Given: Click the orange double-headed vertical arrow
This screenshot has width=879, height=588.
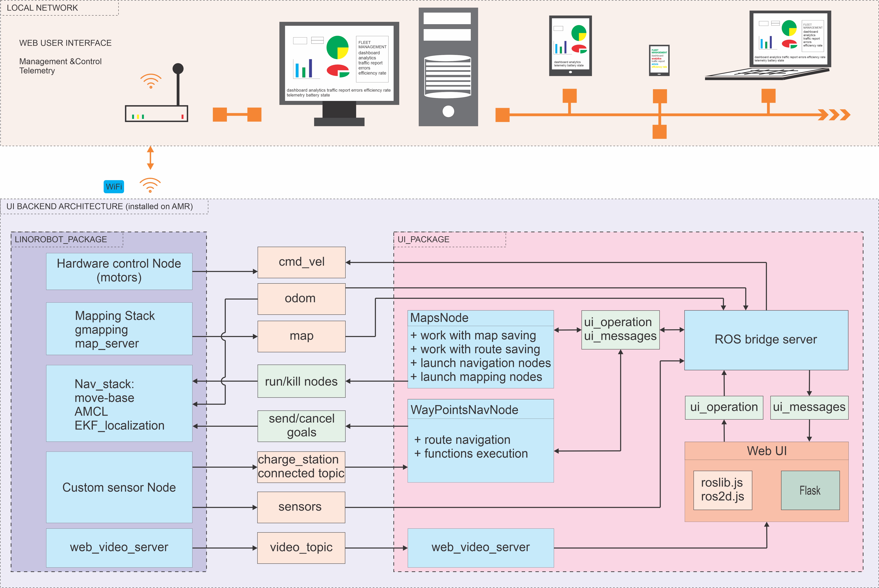Looking at the screenshot, I should [150, 158].
